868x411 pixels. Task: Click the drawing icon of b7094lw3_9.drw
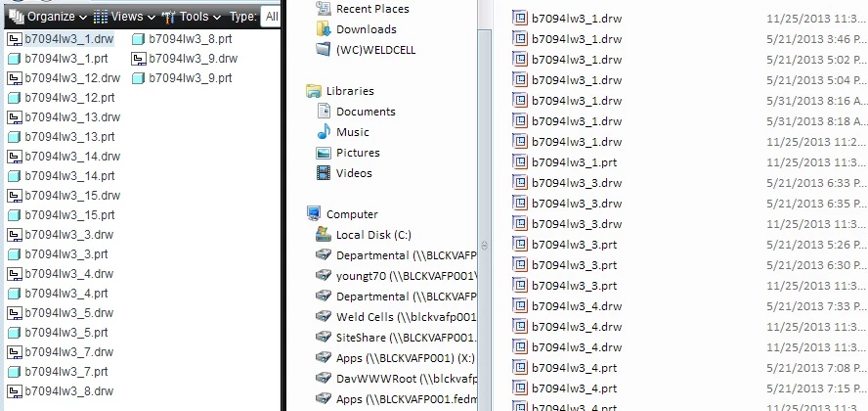coord(139,59)
